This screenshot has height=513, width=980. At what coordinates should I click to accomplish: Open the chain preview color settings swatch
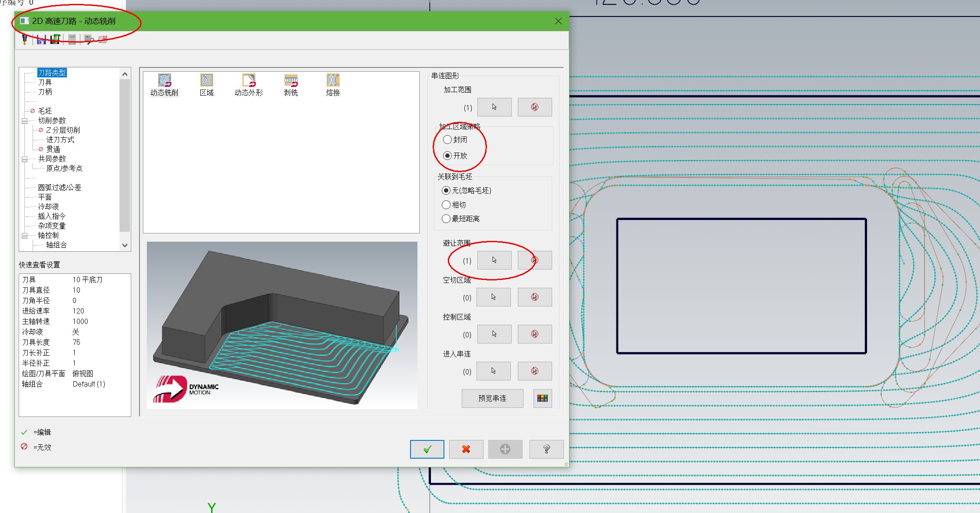coord(543,398)
